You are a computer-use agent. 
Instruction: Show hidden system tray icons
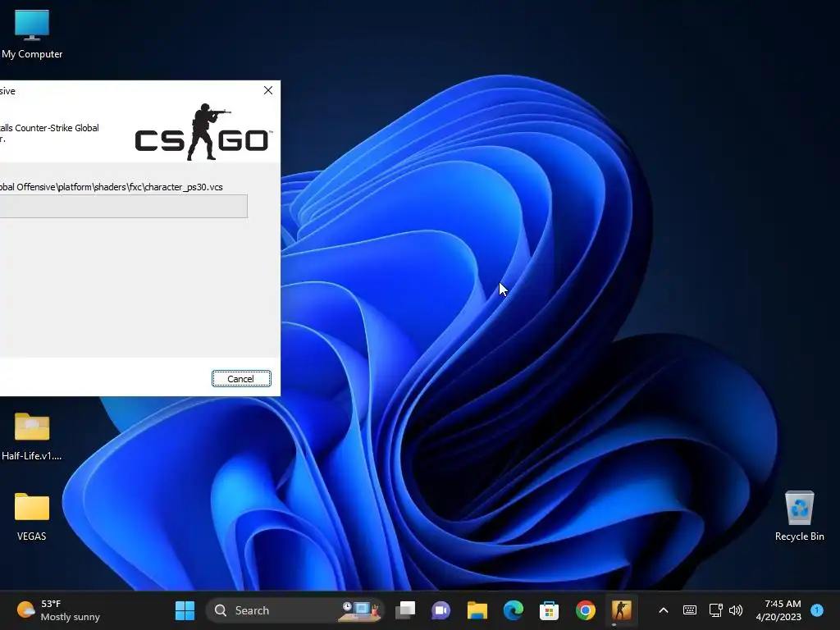(x=663, y=610)
